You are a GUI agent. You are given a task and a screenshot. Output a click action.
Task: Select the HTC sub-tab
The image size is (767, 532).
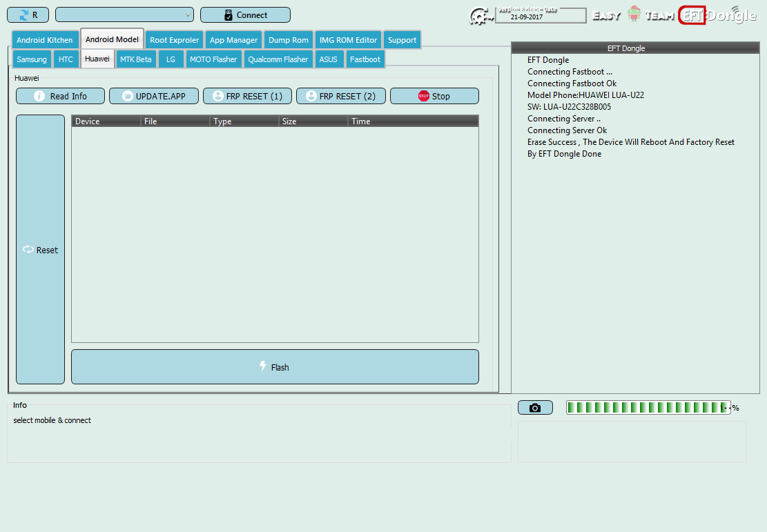point(66,59)
